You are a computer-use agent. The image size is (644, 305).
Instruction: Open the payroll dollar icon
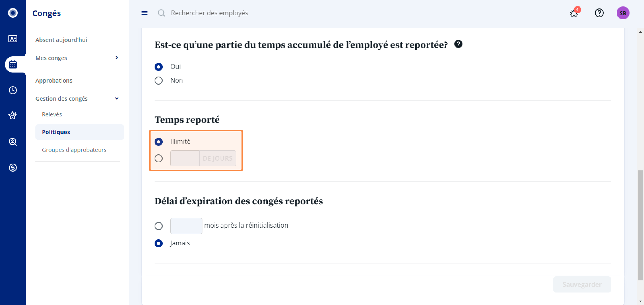tap(13, 167)
